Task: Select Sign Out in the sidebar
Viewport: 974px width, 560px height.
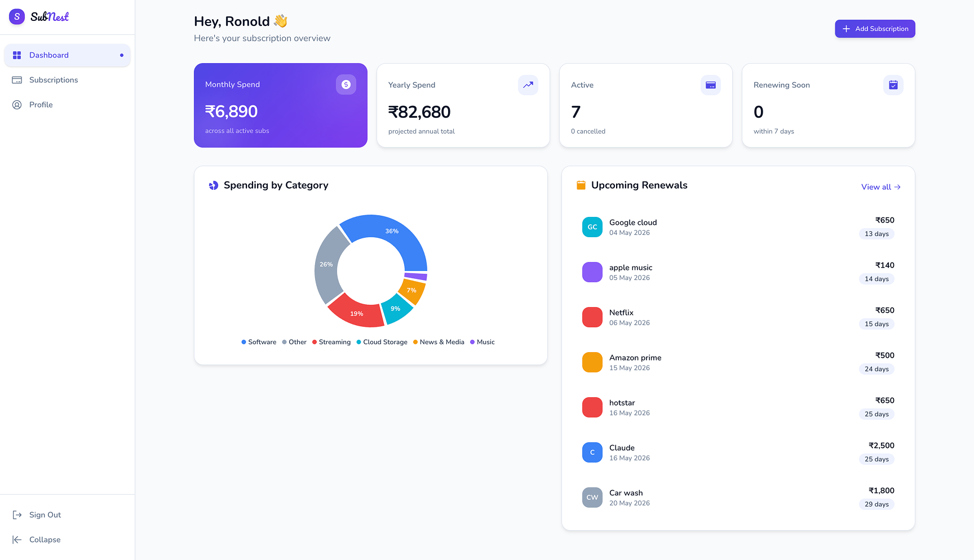Action: 68,515
